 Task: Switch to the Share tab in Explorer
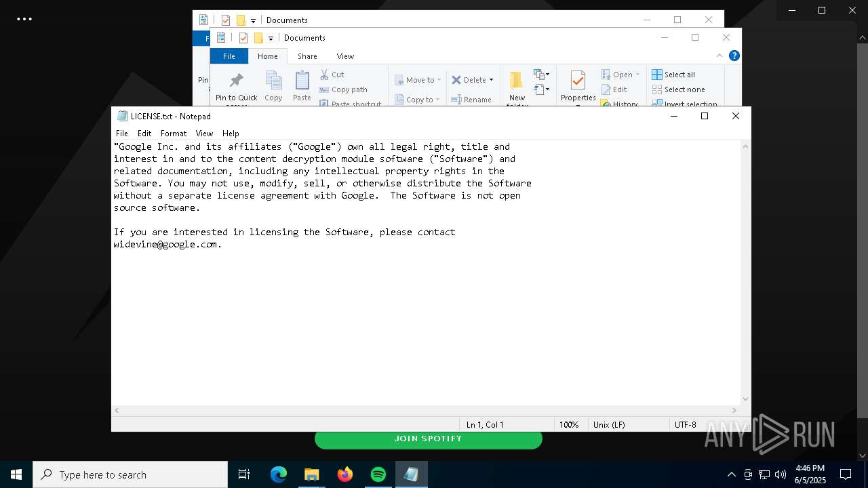coord(307,56)
